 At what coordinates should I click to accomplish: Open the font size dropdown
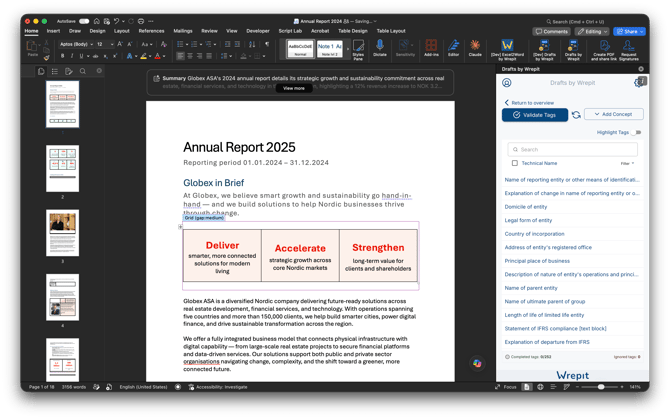[112, 44]
